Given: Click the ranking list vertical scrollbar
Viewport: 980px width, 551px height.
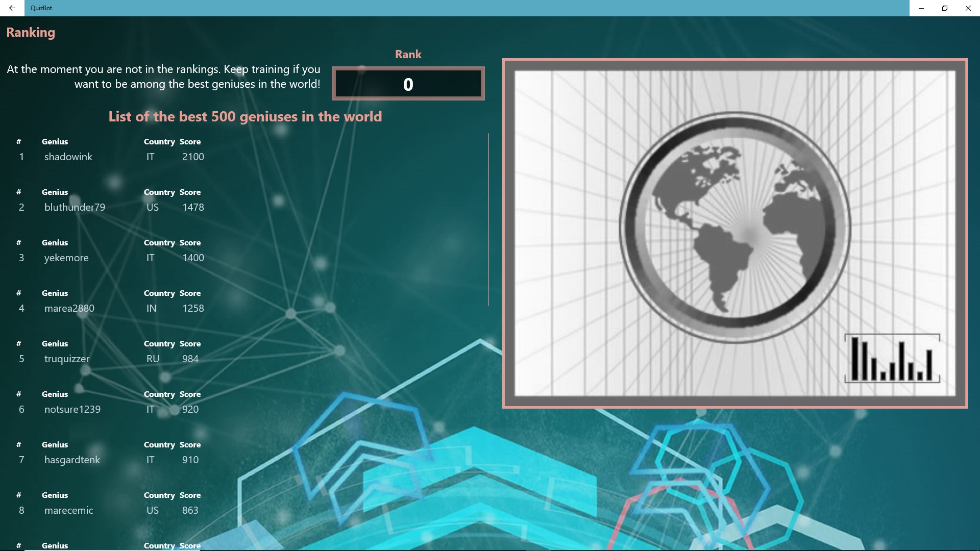Looking at the screenshot, I should point(488,219).
